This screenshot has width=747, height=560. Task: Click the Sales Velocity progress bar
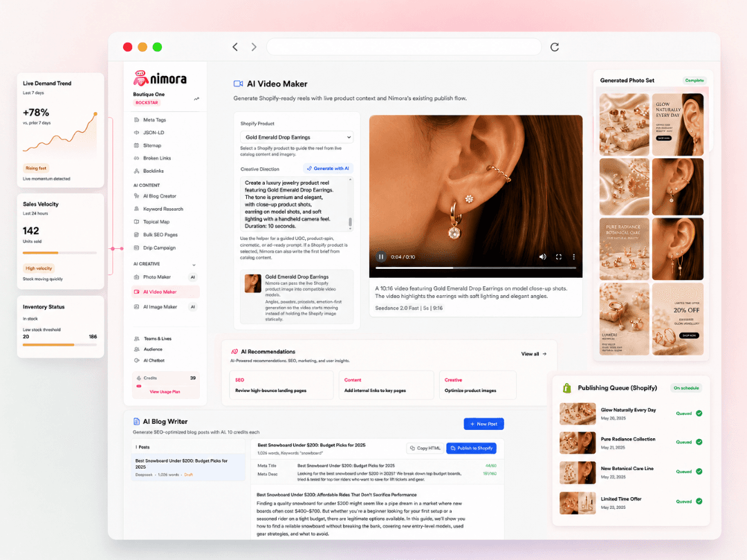[59, 253]
